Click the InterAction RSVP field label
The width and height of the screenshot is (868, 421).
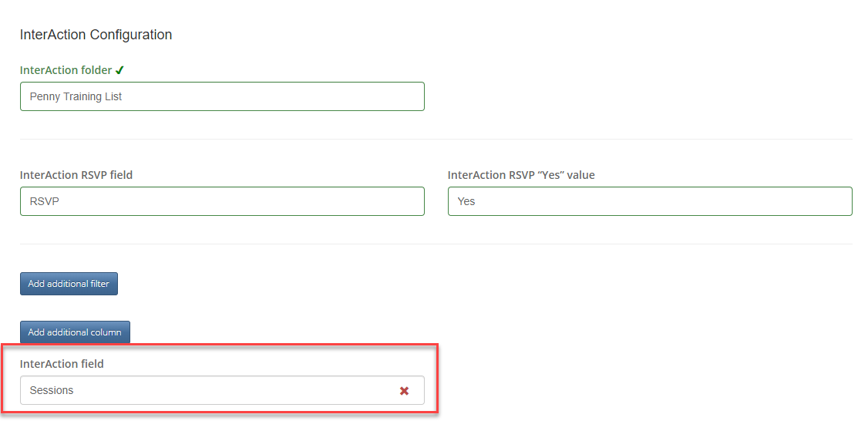[76, 175]
